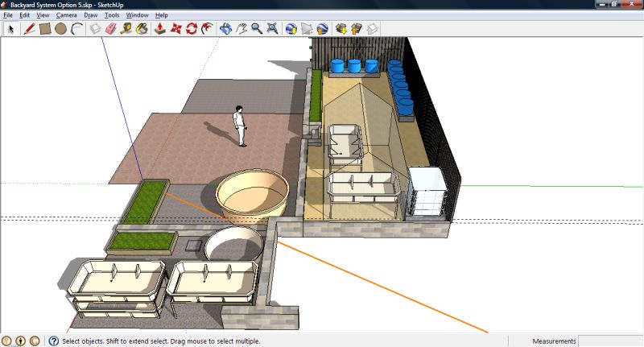Screen dimensions: 644x347
Task: Choose the Orbit camera tool
Action: [x=225, y=29]
